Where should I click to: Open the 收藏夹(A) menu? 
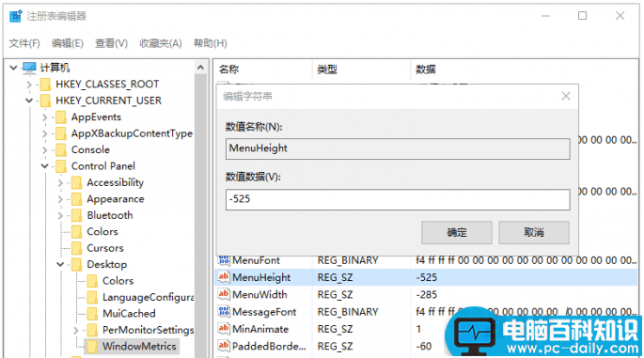(161, 43)
